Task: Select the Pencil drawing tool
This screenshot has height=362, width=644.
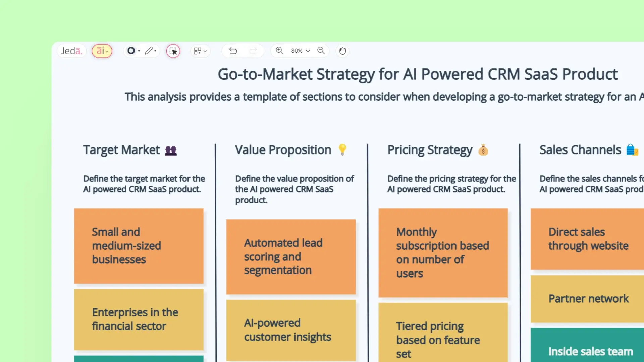Action: (x=149, y=51)
